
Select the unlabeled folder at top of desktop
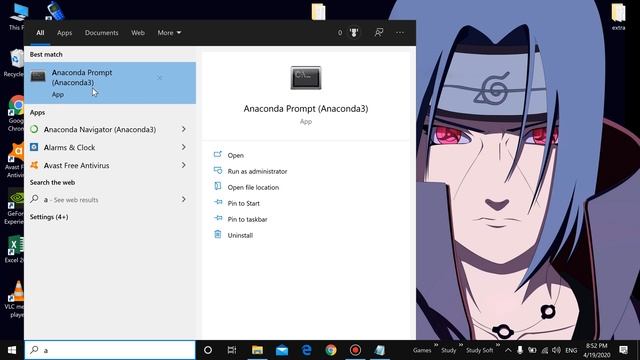[318, 11]
